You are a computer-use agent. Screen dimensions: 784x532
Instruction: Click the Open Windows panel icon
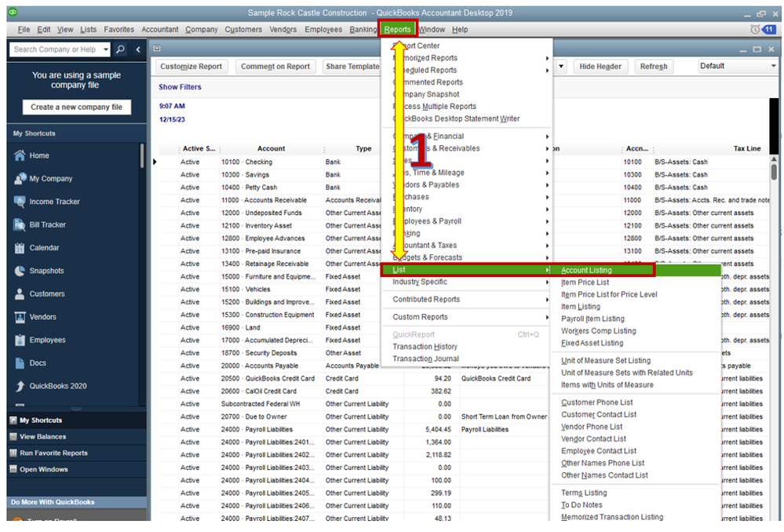(13, 469)
